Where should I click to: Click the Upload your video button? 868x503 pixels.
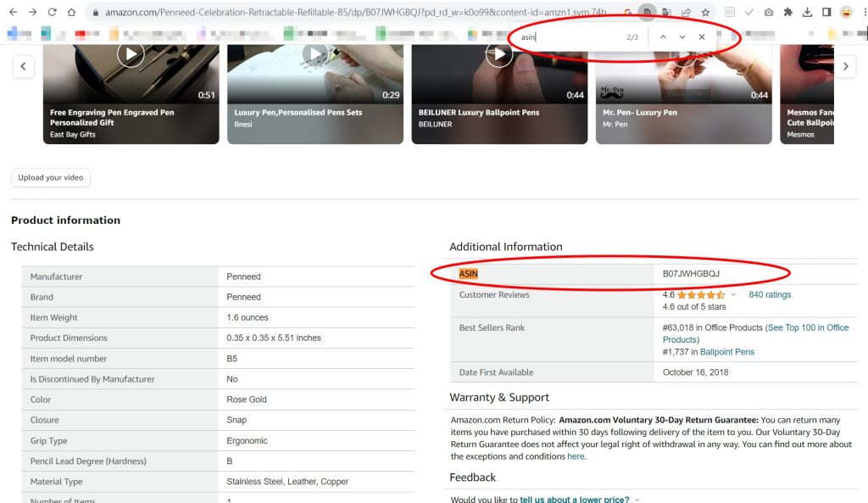51,177
